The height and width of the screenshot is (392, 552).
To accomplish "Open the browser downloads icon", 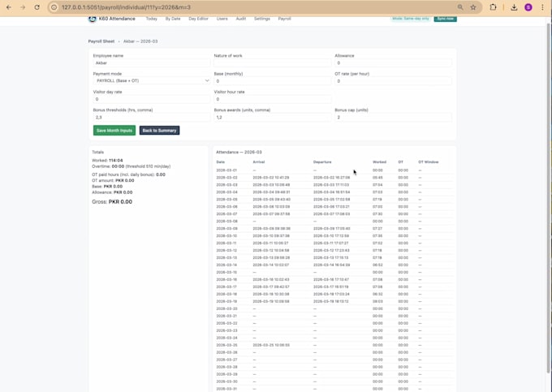I will tap(514, 7).
